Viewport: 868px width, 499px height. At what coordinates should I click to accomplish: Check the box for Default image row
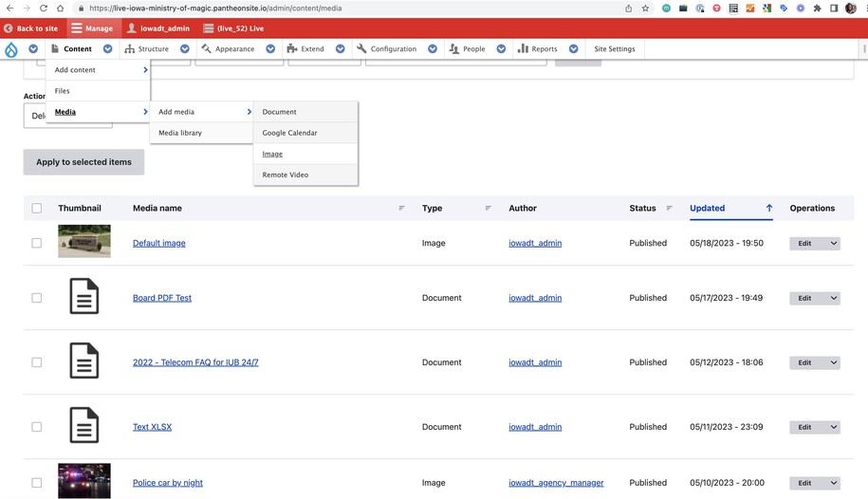click(x=37, y=243)
